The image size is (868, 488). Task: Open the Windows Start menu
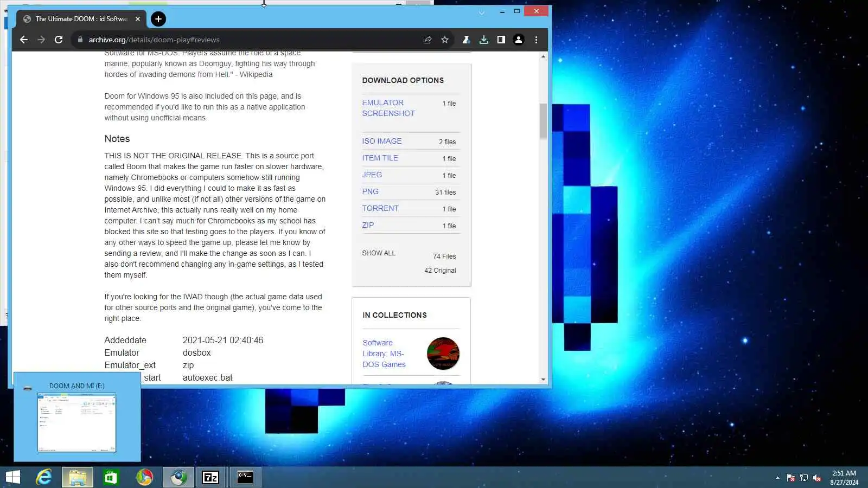tap(13, 477)
